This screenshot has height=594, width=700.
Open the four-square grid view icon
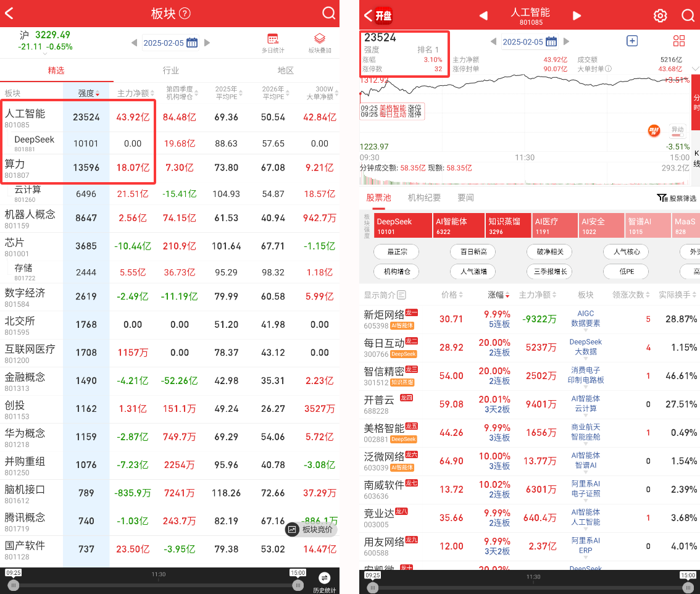[679, 41]
